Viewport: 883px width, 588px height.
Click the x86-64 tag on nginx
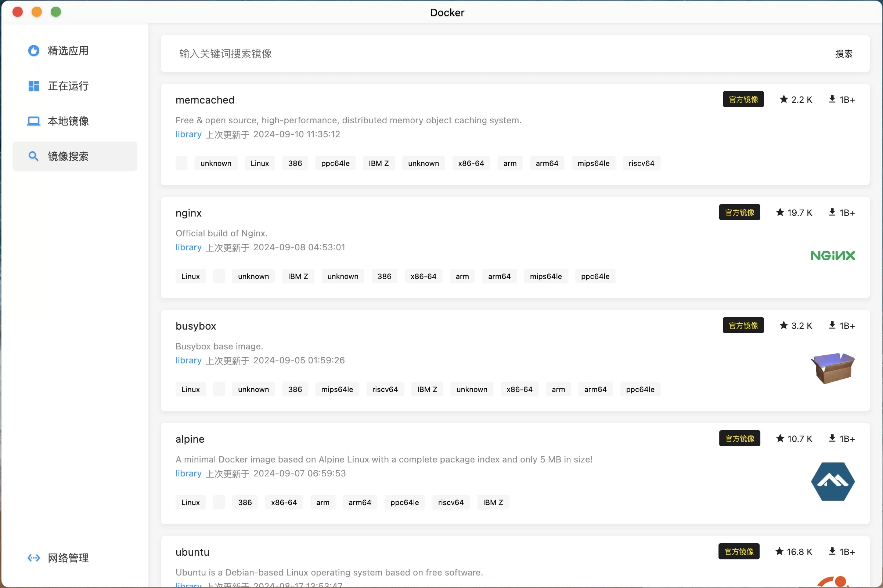[x=423, y=276]
